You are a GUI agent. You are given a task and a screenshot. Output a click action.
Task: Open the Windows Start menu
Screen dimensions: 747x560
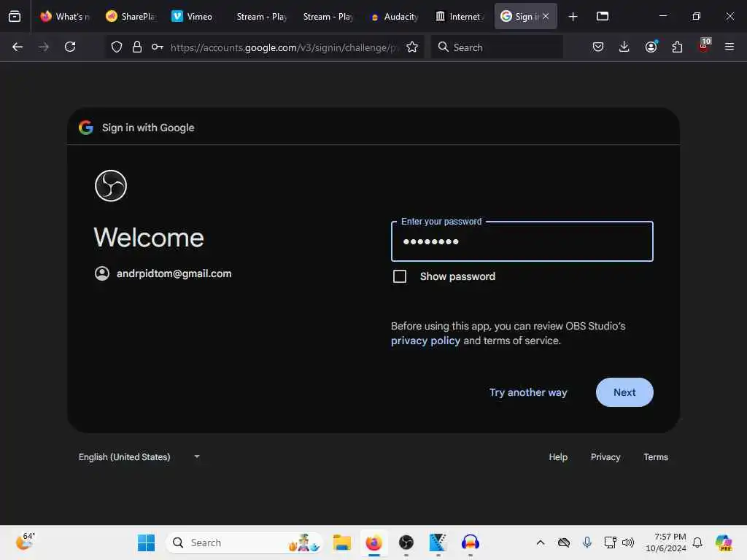point(146,542)
